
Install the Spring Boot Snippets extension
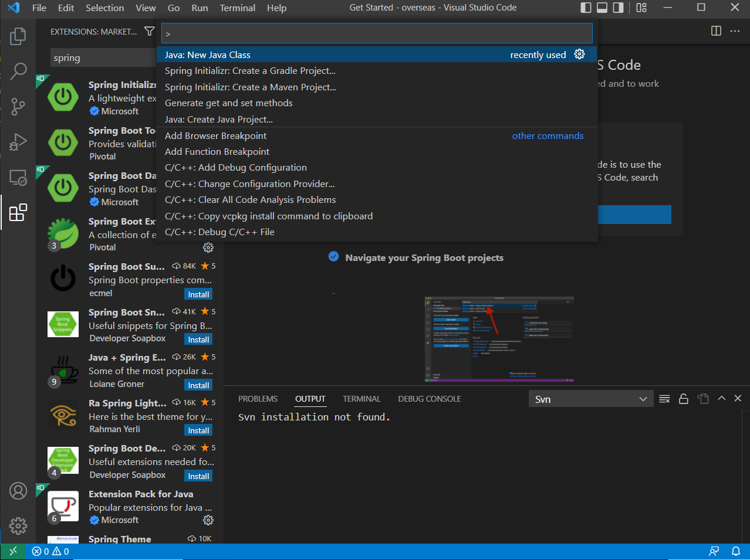198,340
